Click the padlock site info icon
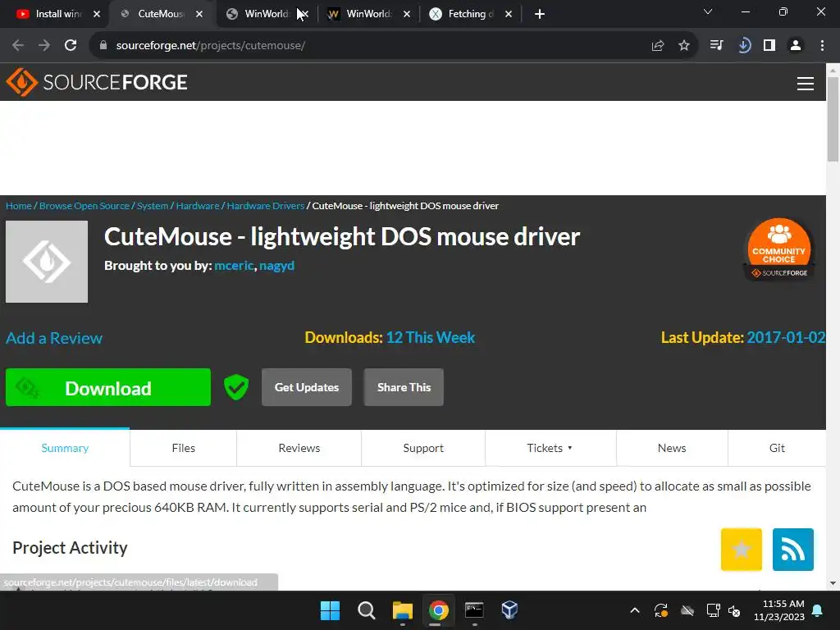Image resolution: width=840 pixels, height=630 pixels. 103,46
